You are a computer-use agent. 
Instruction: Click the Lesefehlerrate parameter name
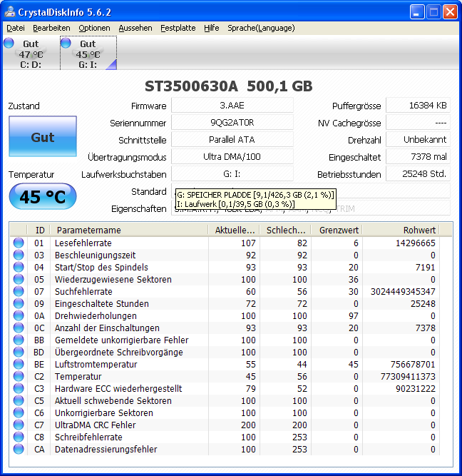point(83,243)
